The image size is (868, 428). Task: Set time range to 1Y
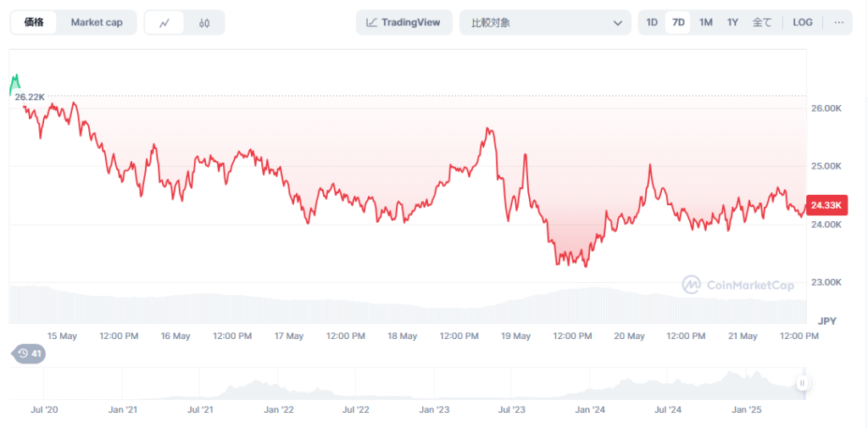[732, 23]
